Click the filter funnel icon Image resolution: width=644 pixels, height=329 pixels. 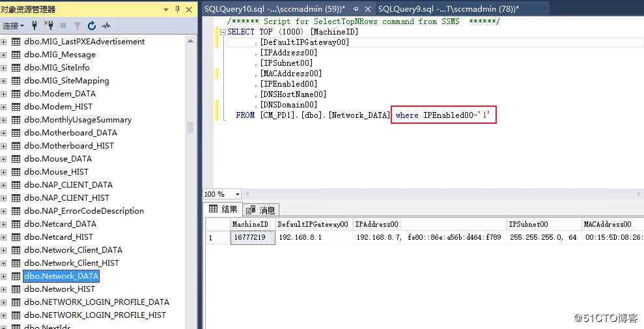tap(77, 26)
